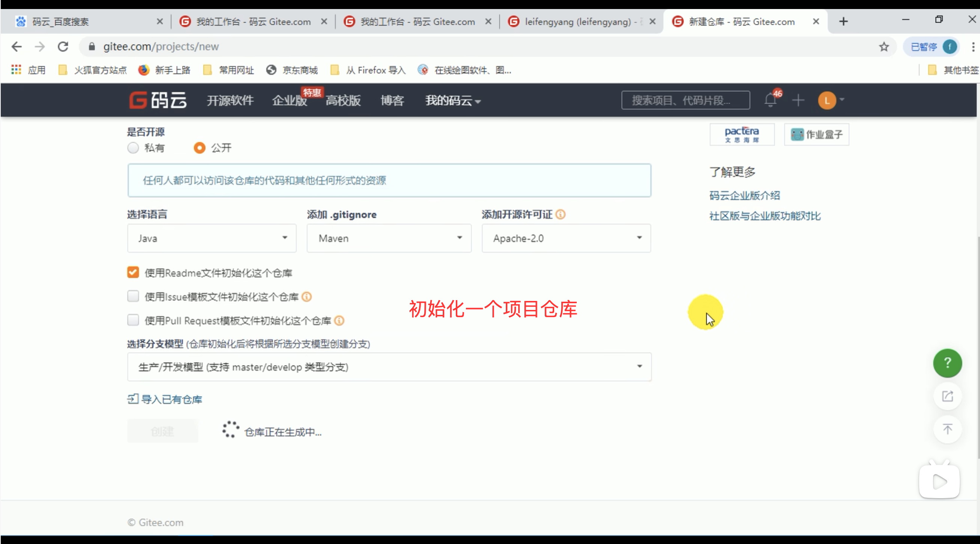
Task: Click the green help question mark button
Action: (x=947, y=363)
